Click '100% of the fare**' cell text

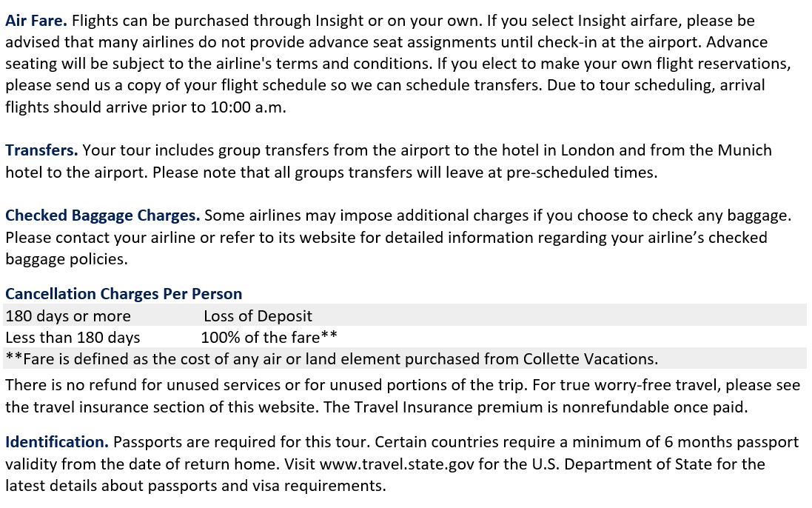pos(269,338)
